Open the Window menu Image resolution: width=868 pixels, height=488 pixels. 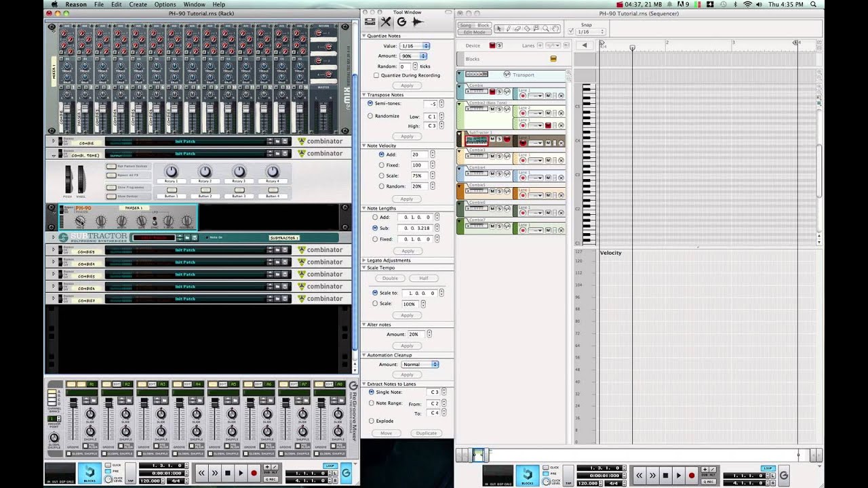pyautogui.click(x=194, y=4)
